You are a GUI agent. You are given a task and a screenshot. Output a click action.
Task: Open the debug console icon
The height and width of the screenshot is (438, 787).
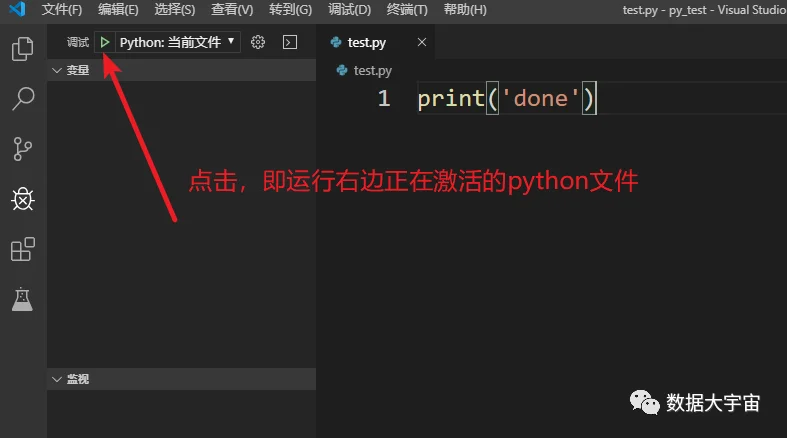290,42
